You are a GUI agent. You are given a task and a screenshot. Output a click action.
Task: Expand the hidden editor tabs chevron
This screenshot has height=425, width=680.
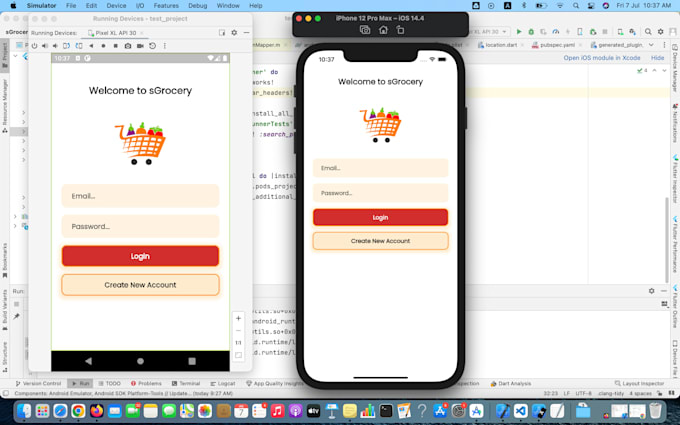[651, 45]
